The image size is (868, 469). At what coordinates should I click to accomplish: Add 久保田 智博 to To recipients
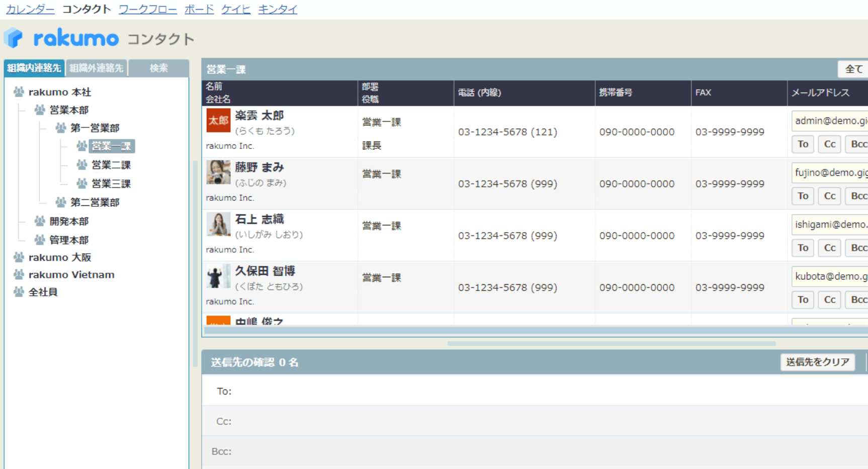click(x=803, y=300)
